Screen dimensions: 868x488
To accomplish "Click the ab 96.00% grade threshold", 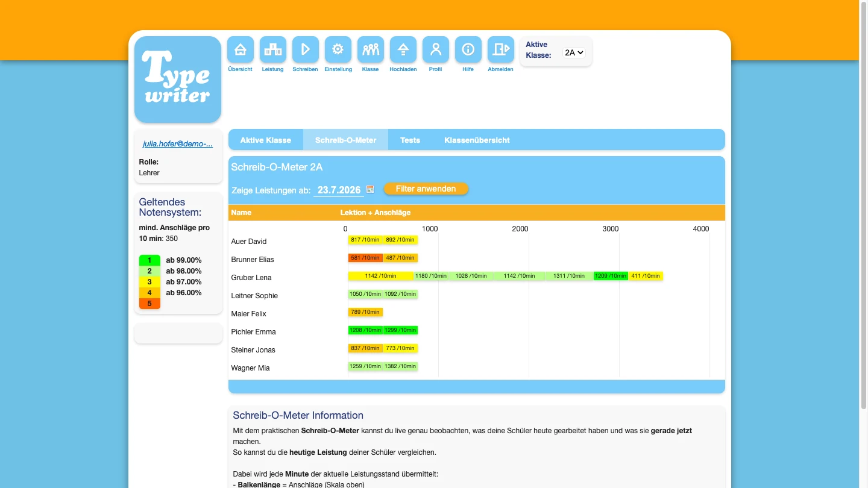I will [184, 293].
